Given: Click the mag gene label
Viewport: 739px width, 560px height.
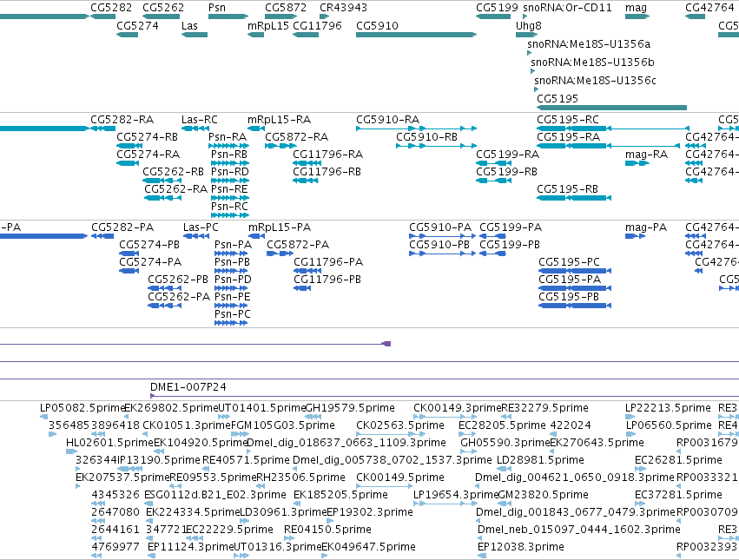Looking at the screenshot, I should coord(636,8).
